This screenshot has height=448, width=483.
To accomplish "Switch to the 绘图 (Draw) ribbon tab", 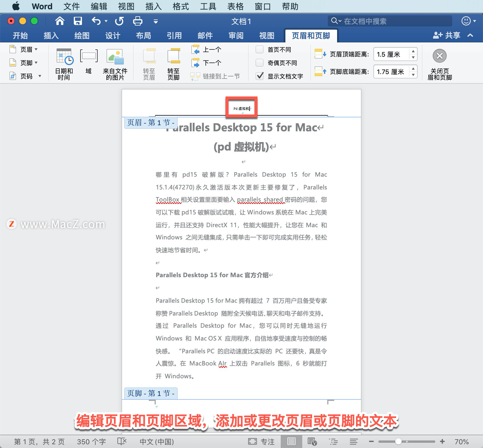I will [82, 36].
